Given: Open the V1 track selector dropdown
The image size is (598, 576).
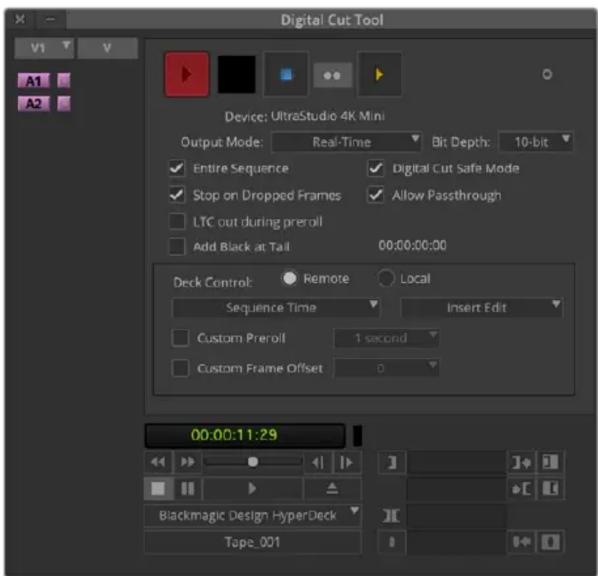Looking at the screenshot, I should [x=44, y=48].
